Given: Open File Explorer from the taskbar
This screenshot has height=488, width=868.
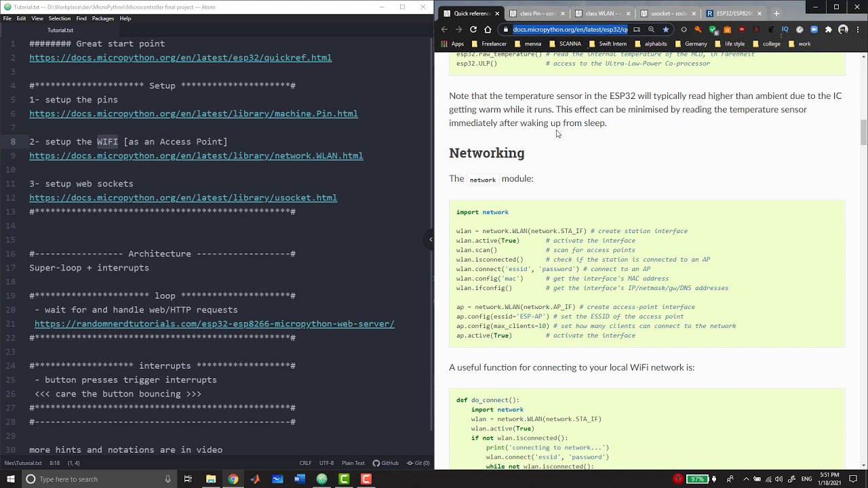Looking at the screenshot, I should [211, 479].
